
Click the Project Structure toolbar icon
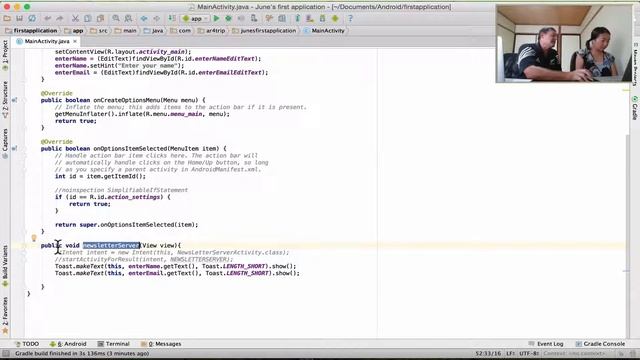pos(282,18)
